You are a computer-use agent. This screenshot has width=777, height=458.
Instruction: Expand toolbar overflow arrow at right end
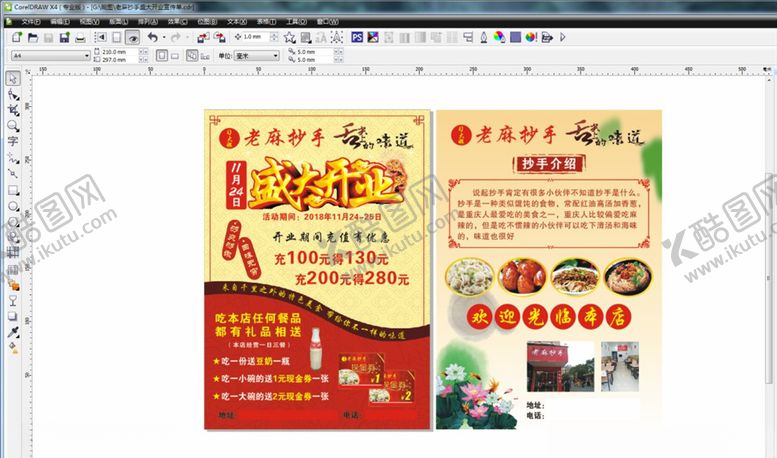(x=562, y=37)
